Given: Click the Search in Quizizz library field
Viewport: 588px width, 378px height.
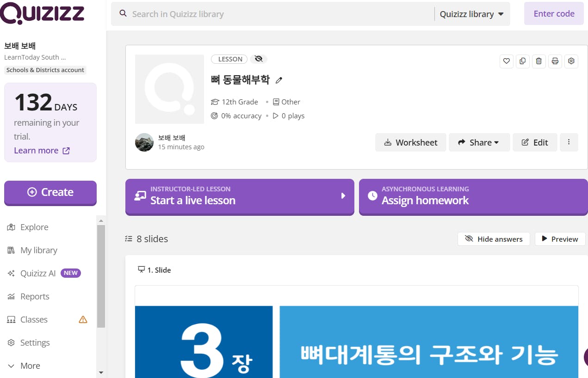Looking at the screenshot, I should tap(273, 14).
